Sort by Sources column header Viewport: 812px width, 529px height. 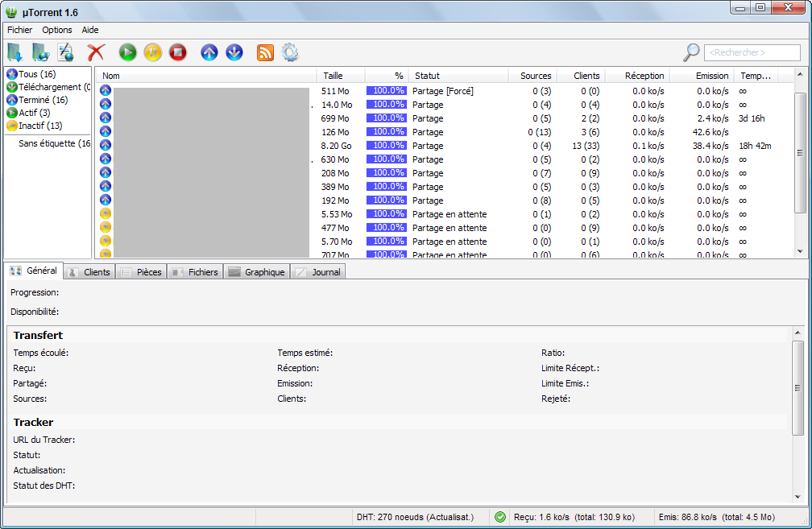coord(532,76)
